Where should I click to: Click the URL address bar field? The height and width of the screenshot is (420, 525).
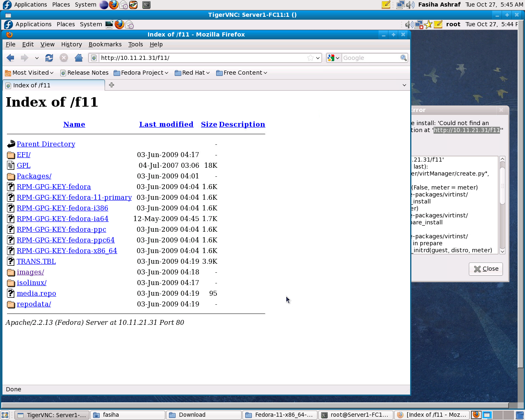click(x=201, y=58)
